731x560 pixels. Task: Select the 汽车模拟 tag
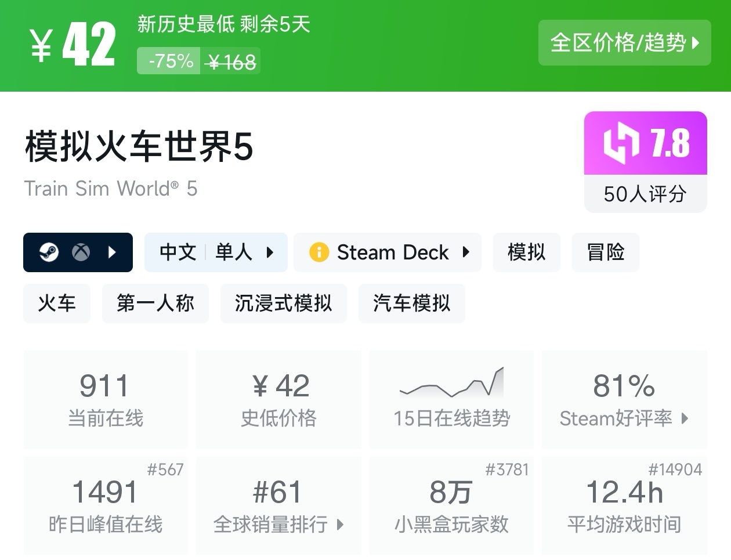pos(412,304)
